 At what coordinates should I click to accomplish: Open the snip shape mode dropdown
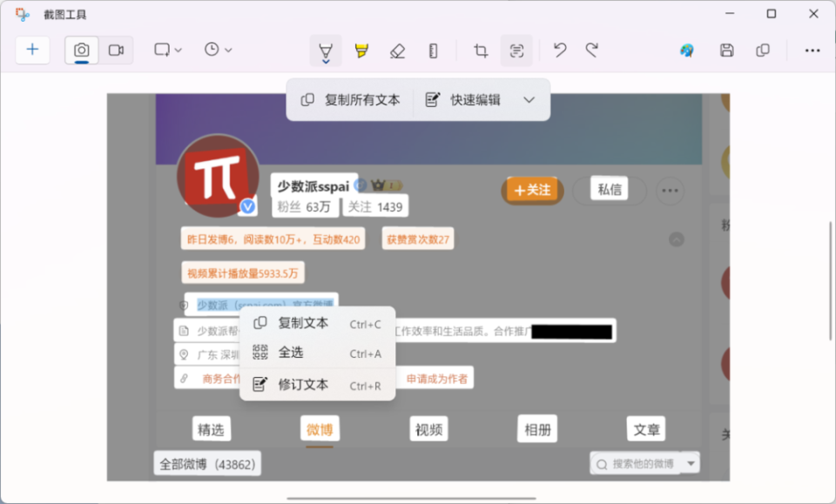pyautogui.click(x=166, y=50)
